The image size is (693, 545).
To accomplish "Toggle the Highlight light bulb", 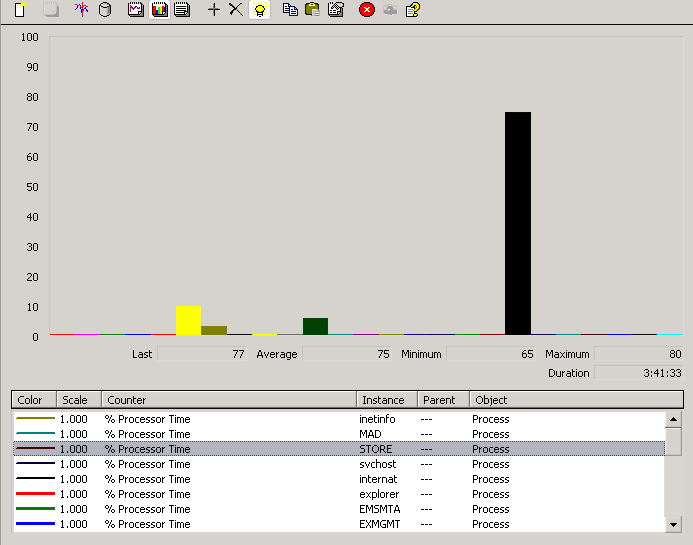I will 259,9.
